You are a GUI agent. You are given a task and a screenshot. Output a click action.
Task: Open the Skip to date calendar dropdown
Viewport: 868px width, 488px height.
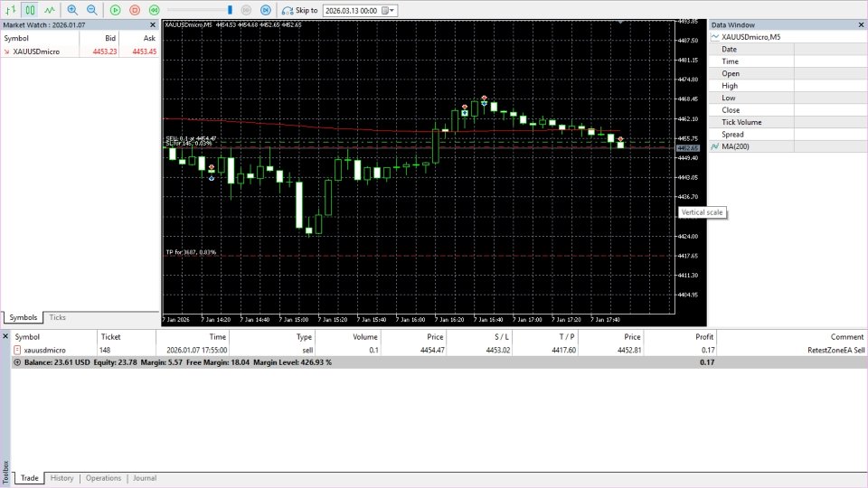tap(389, 11)
